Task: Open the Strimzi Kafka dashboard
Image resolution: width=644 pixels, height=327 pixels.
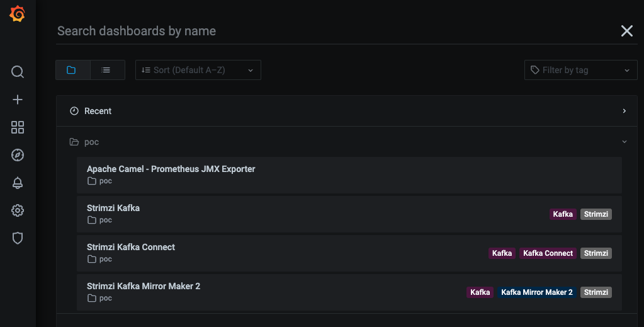Action: pyautogui.click(x=349, y=214)
